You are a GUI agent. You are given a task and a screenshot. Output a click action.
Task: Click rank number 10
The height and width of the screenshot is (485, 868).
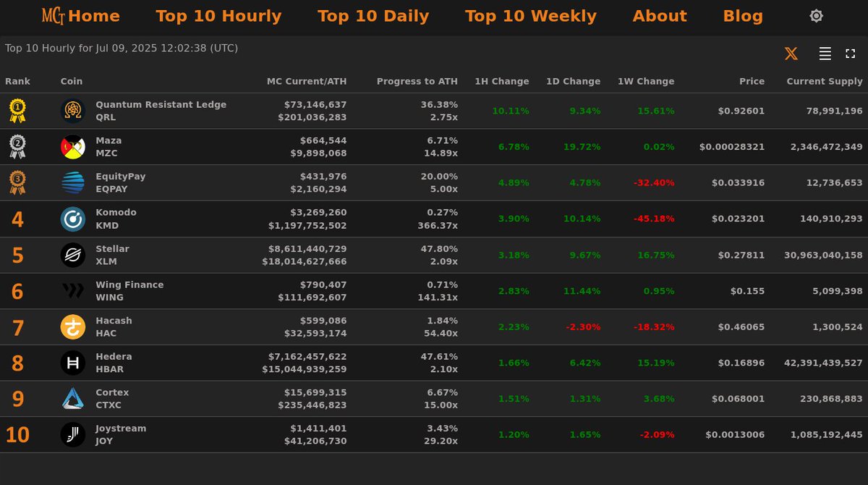(x=17, y=435)
